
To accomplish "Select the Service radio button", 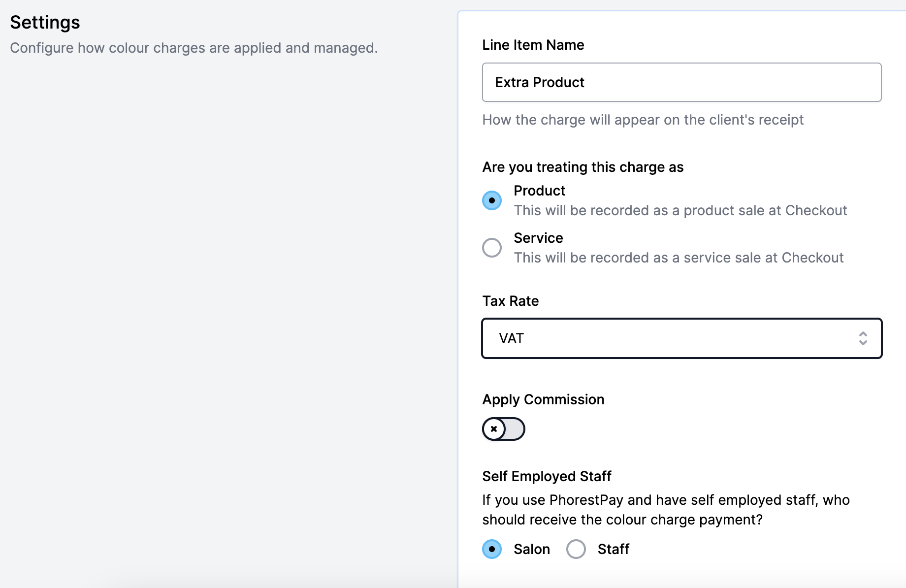I will pos(492,248).
